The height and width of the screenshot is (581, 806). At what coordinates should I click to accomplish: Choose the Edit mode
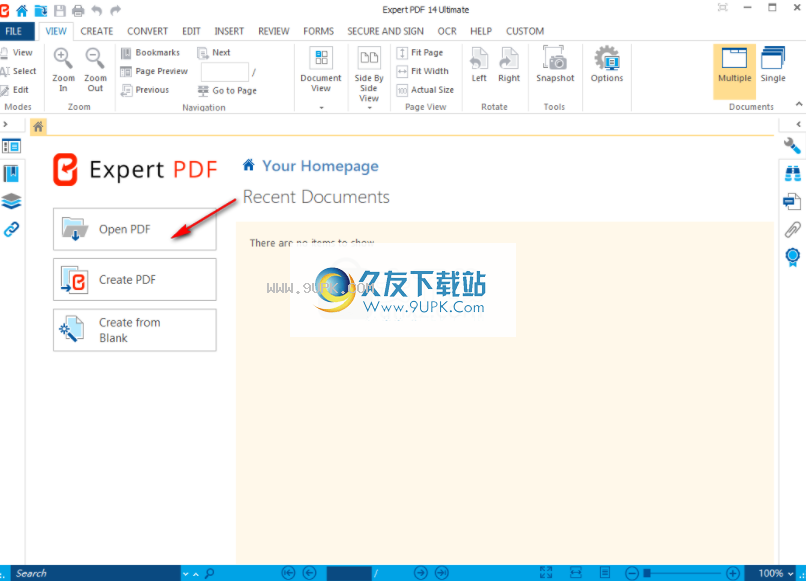pos(15,90)
